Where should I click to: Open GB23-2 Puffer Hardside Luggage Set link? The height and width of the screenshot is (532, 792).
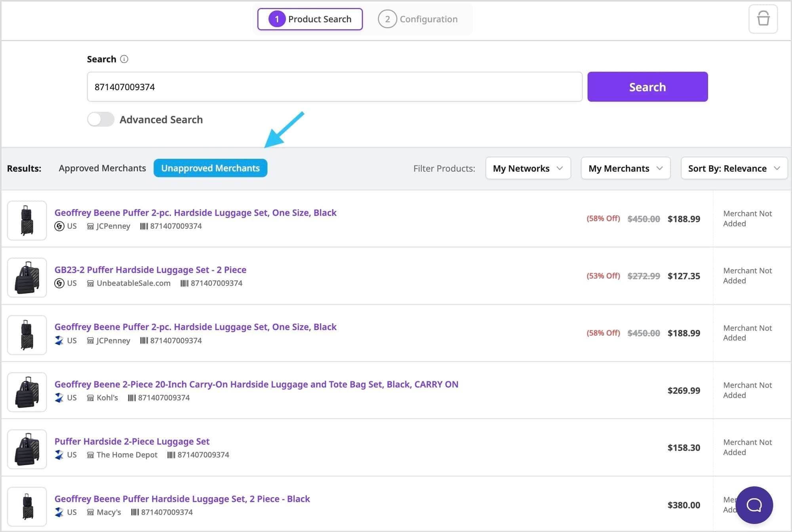click(x=150, y=270)
